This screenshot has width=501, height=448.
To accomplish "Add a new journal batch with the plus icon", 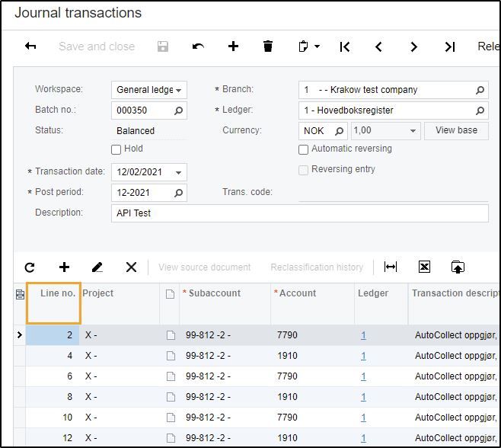I will [x=233, y=46].
